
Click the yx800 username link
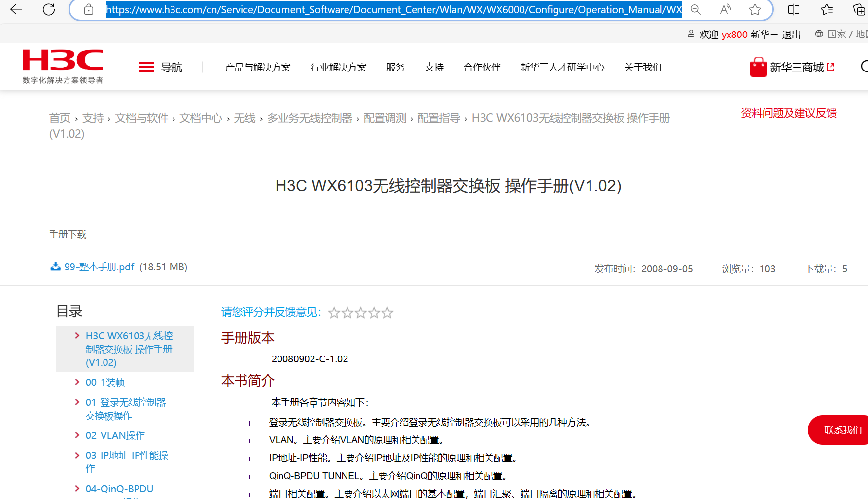coord(734,35)
